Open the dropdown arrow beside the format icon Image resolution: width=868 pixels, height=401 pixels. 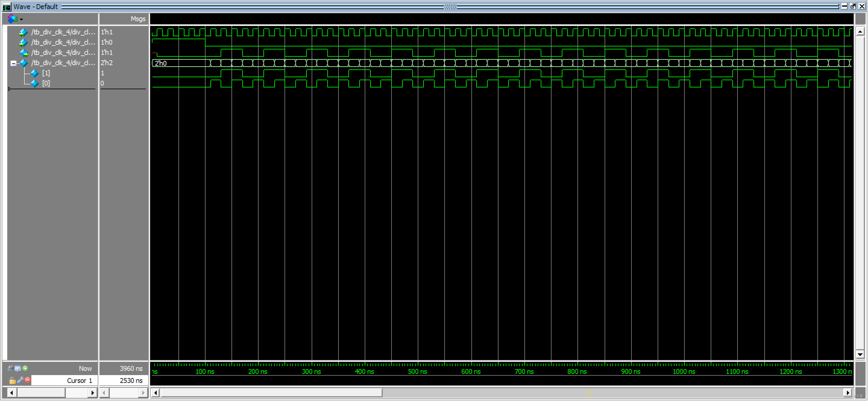(21, 20)
